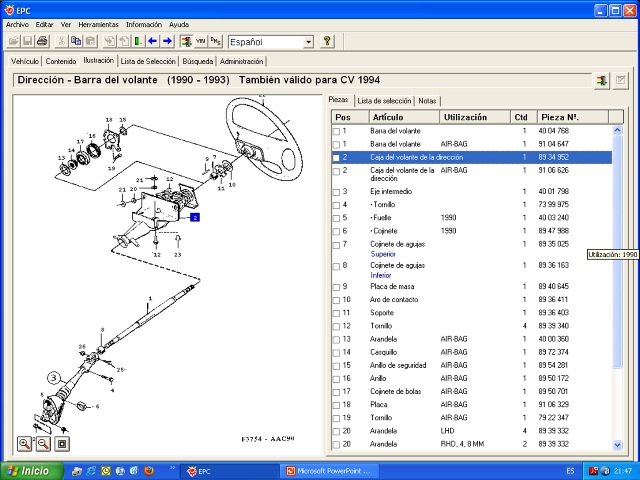Tick checkbox for Placa de masa
The width and height of the screenshot is (640, 480).
tap(336, 287)
